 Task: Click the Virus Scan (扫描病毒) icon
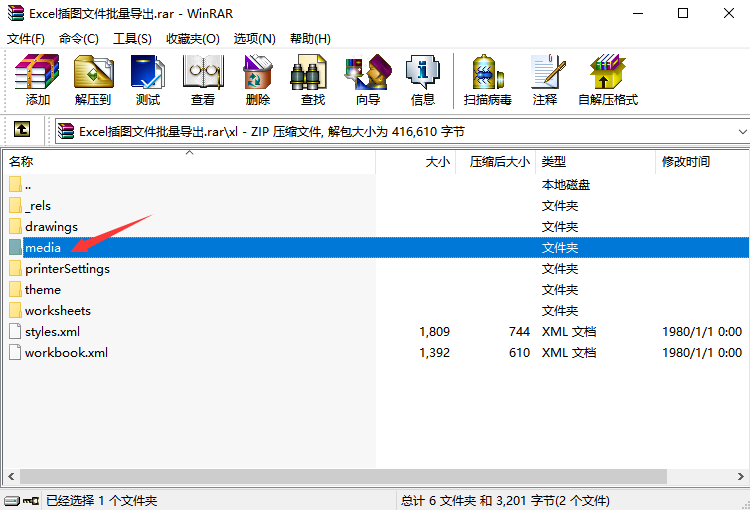pos(487,72)
